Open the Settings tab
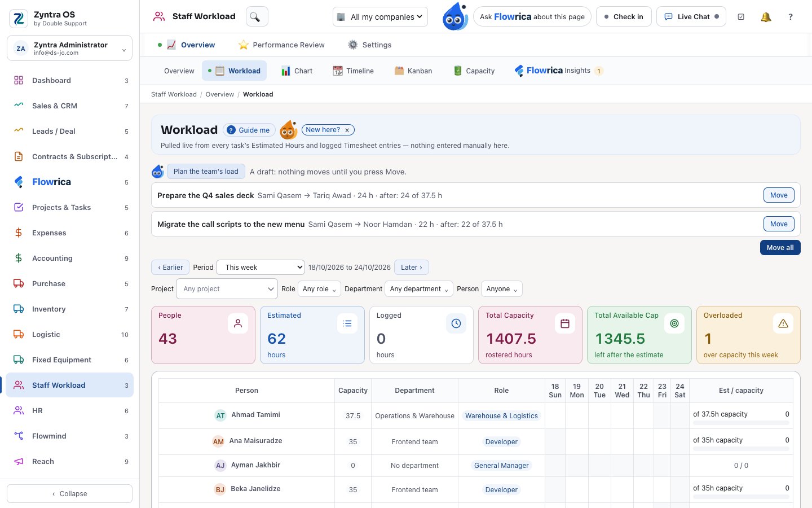Image resolution: width=812 pixels, height=508 pixels. 370,45
